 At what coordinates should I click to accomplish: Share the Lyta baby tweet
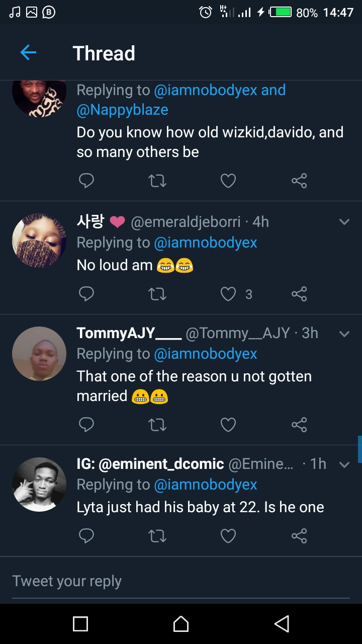tap(299, 536)
